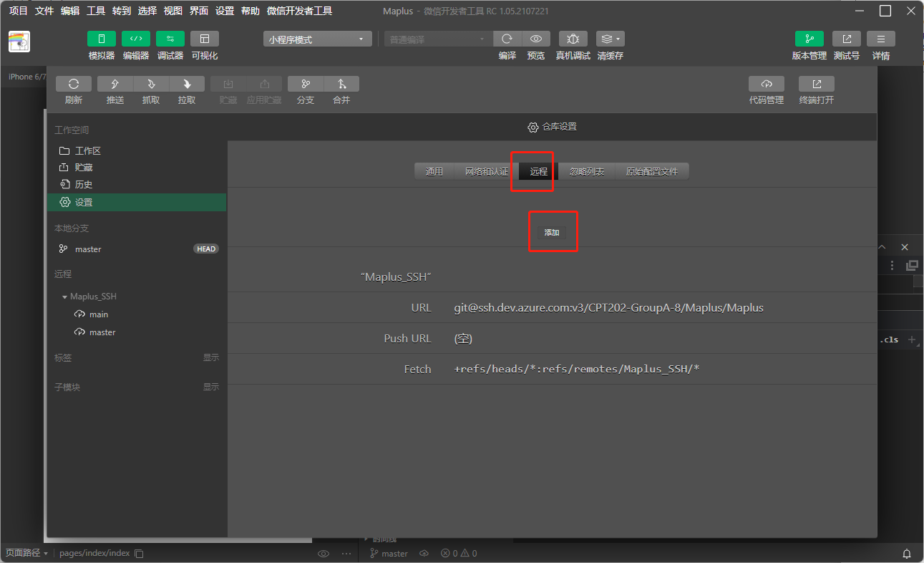The height and width of the screenshot is (563, 924).
Task: Open 版本管理 version control
Action: (809, 39)
